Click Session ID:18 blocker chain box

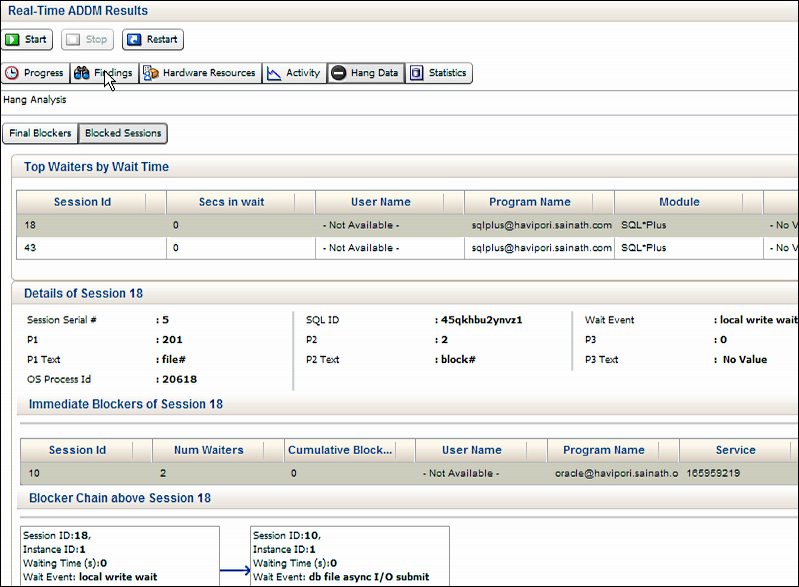click(x=120, y=556)
